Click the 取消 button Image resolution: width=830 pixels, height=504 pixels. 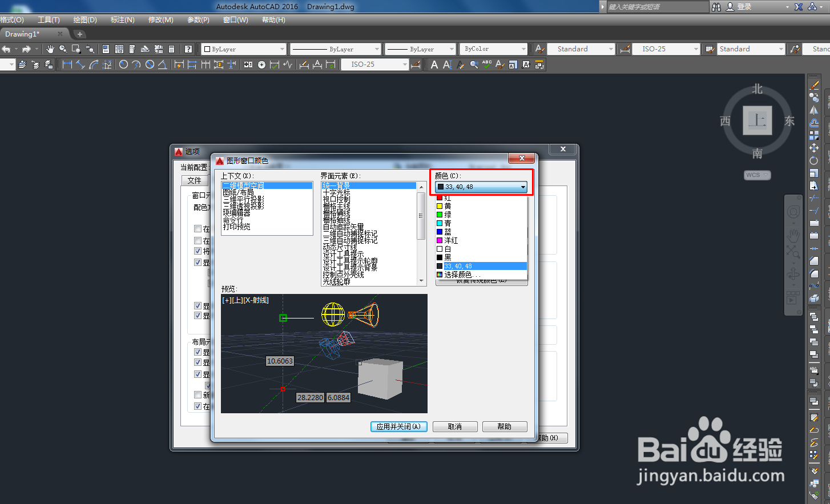tap(455, 426)
